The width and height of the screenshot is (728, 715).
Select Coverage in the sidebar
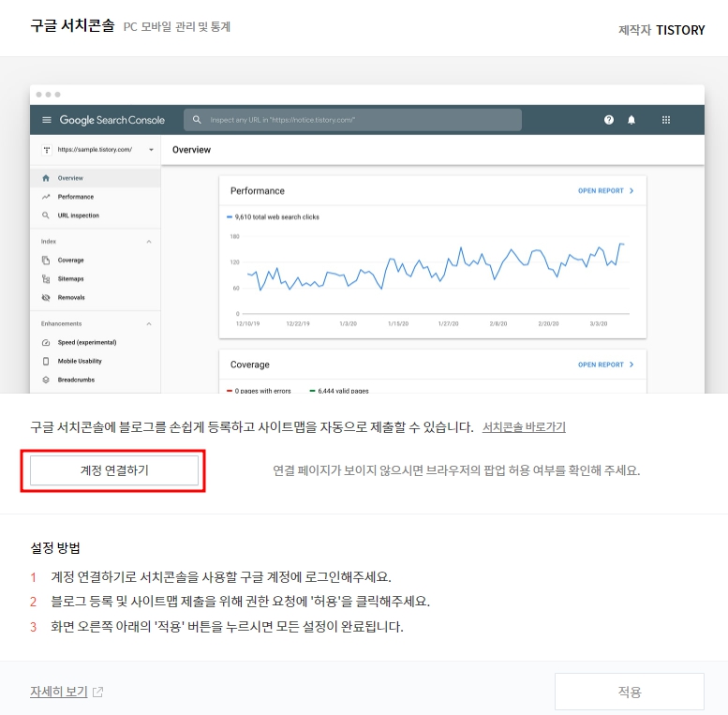(x=96, y=260)
